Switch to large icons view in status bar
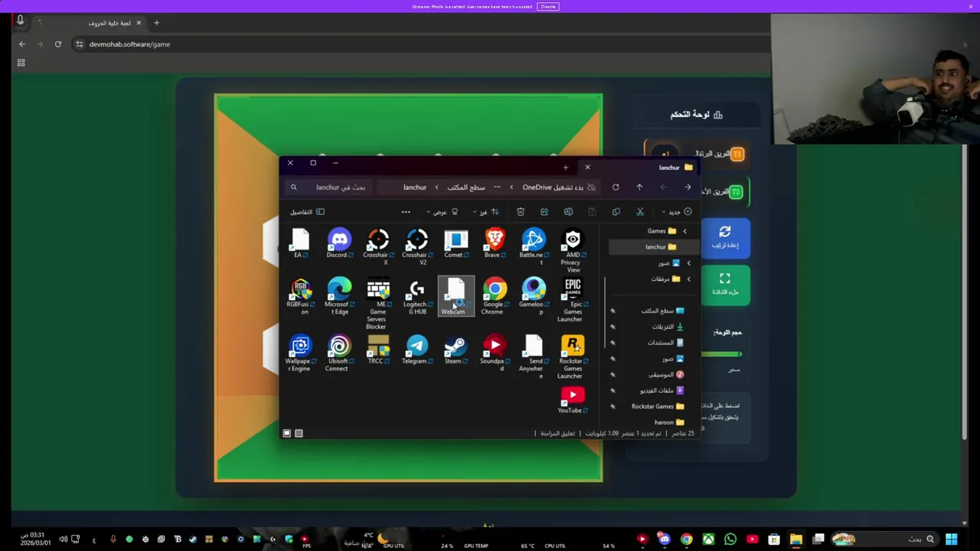 click(287, 434)
